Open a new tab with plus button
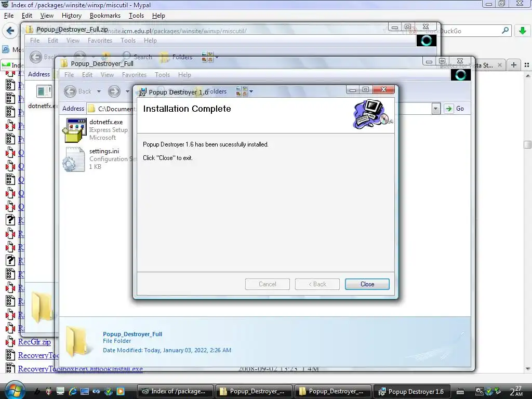The width and height of the screenshot is (532, 399). click(x=514, y=65)
